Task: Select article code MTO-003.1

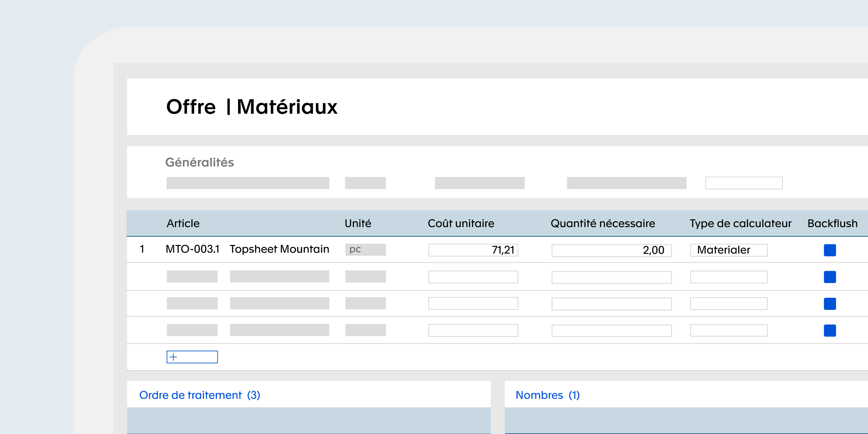Action: click(192, 249)
